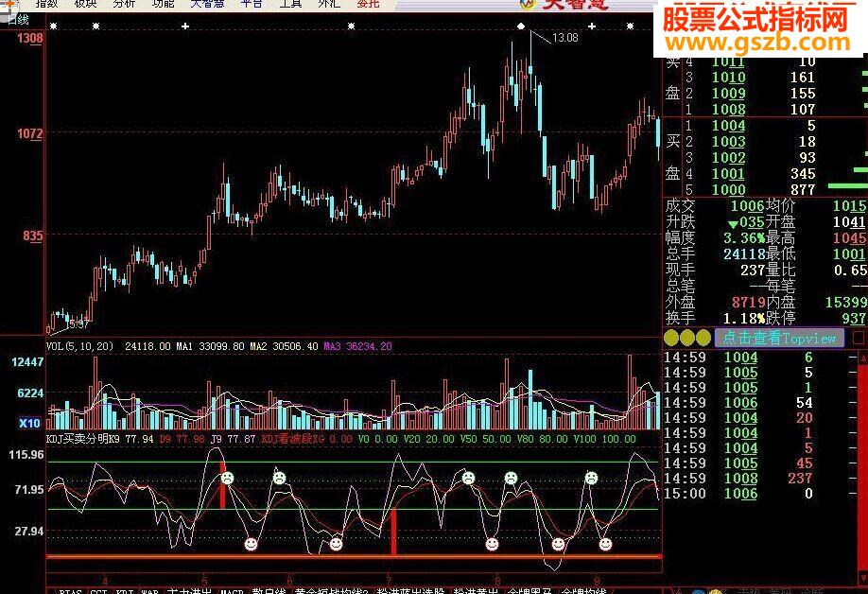Click the 点击查看Topview button
Viewport: 868px width, 594px height.
(779, 338)
